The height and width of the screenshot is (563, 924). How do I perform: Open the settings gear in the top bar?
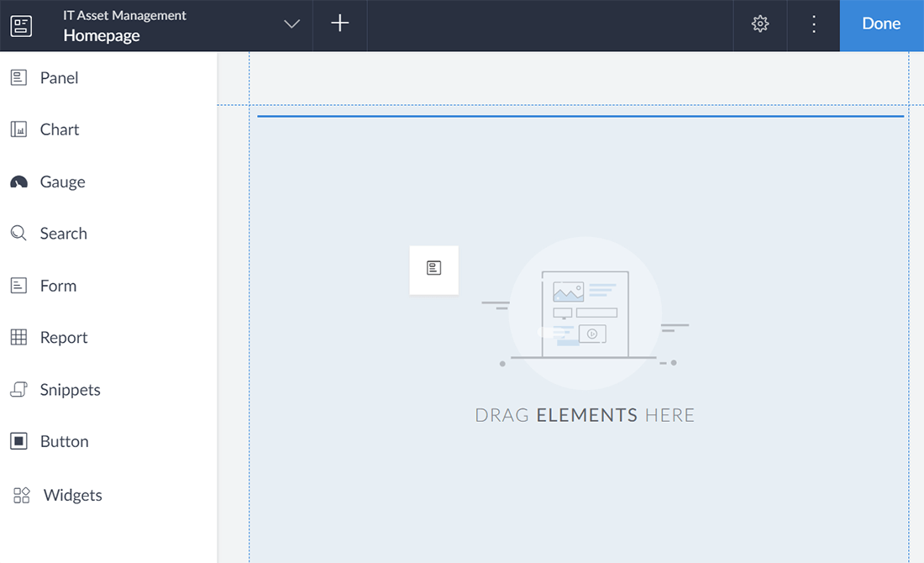(759, 24)
